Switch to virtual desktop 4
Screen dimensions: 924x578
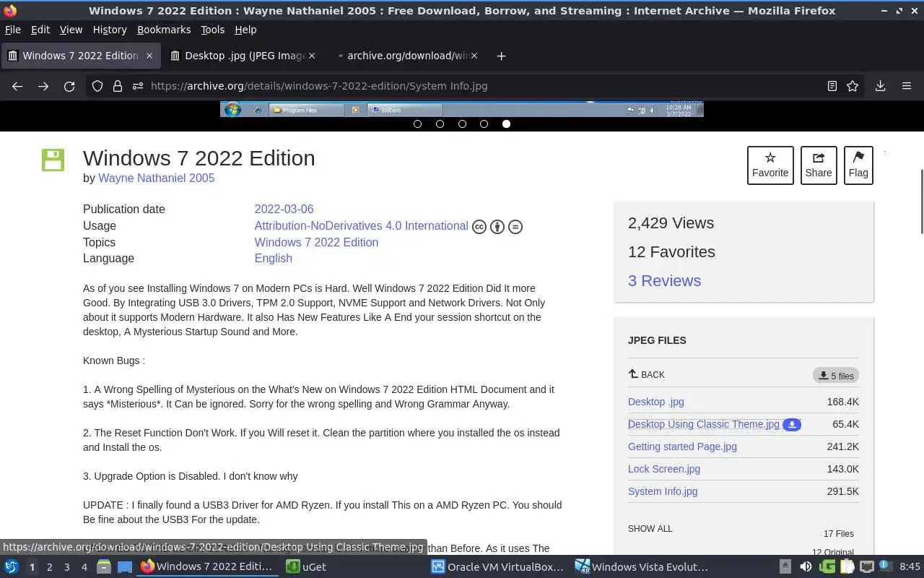click(x=84, y=567)
